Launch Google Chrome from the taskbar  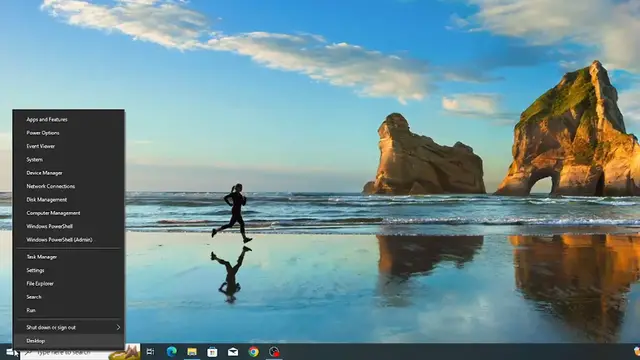click(253, 352)
